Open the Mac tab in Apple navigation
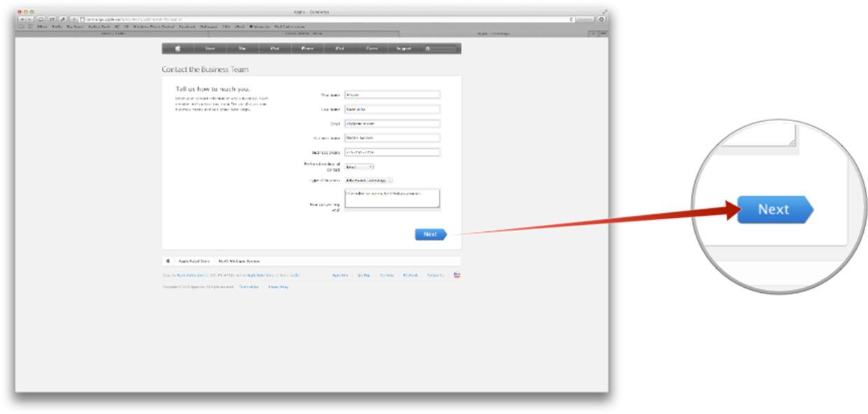This screenshot has height=414, width=868. pos(242,49)
